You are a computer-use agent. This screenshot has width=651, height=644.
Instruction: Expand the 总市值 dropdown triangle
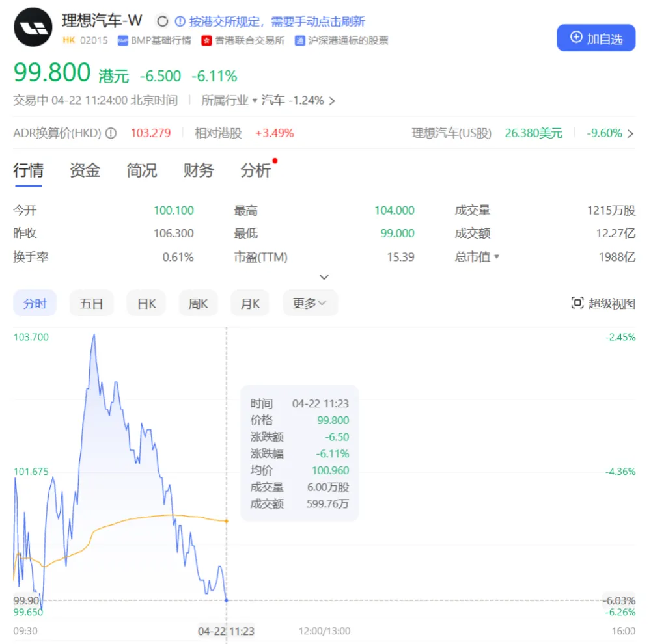(x=497, y=256)
